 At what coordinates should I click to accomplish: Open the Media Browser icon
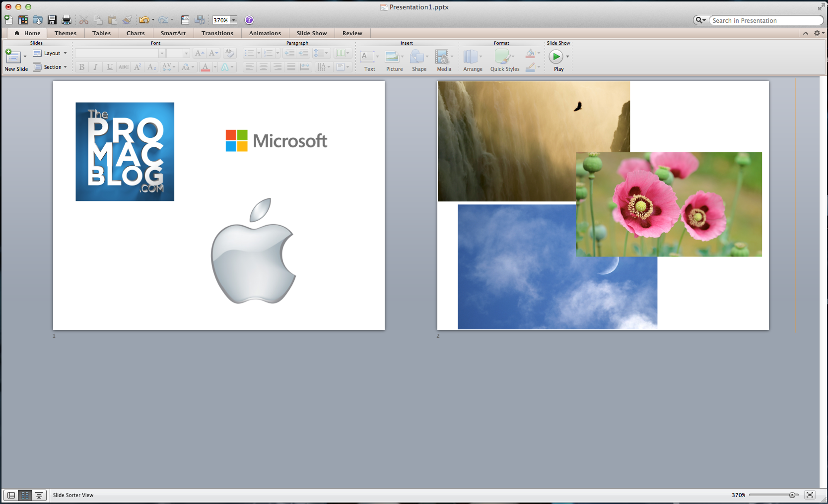point(200,20)
